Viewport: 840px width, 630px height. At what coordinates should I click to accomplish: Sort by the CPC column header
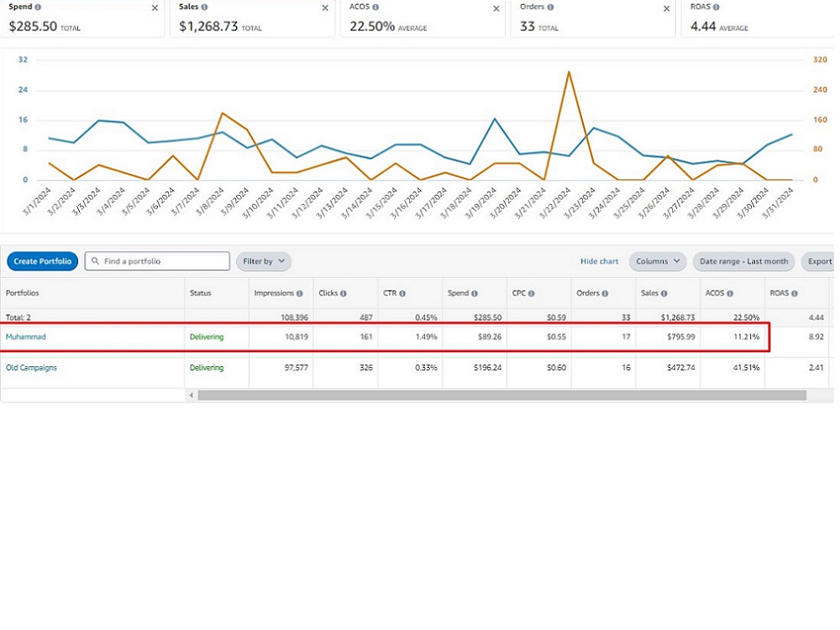click(518, 293)
